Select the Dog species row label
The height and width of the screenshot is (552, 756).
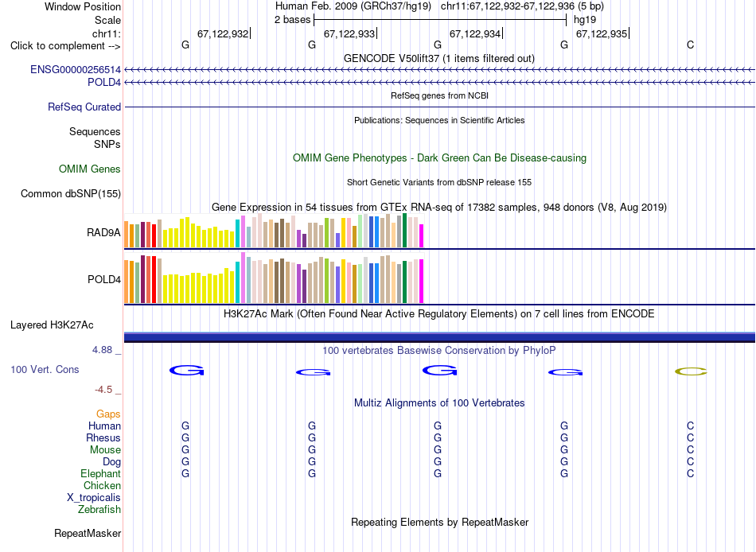click(111, 462)
